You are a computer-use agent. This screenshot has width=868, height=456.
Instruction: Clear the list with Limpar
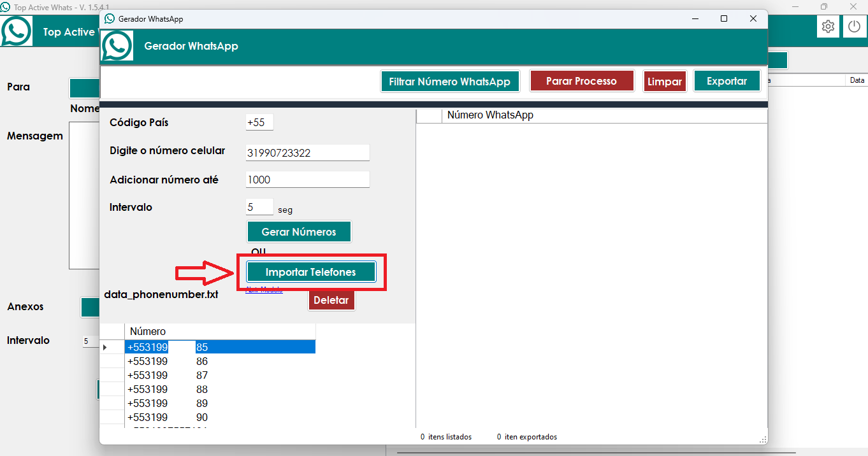pos(665,82)
